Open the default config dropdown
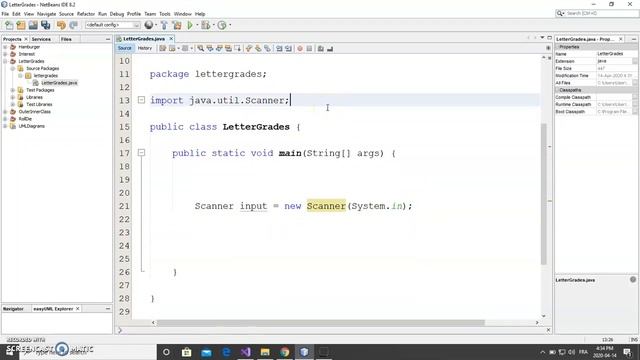The width and height of the screenshot is (640, 360). (x=112, y=25)
